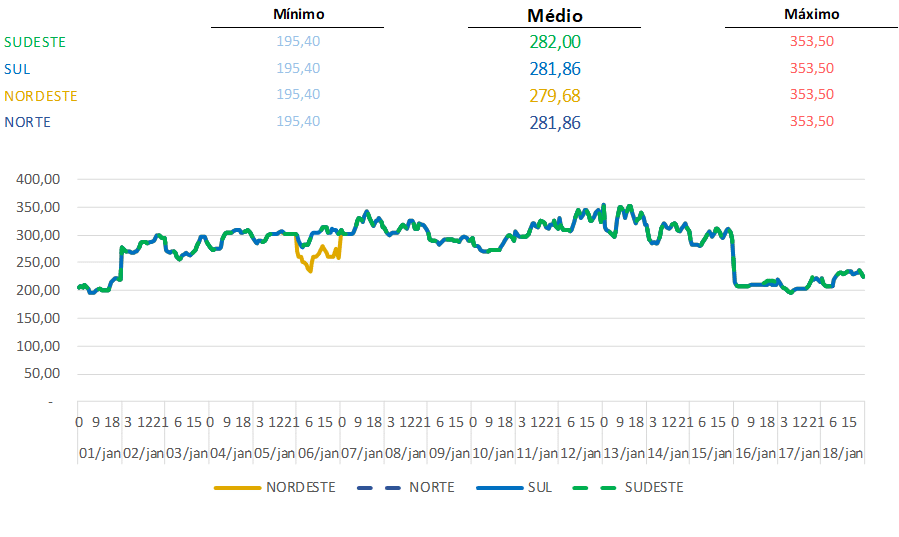Click the NORDESTE average value 279,68
Screen dimensions: 899x537
click(555, 96)
